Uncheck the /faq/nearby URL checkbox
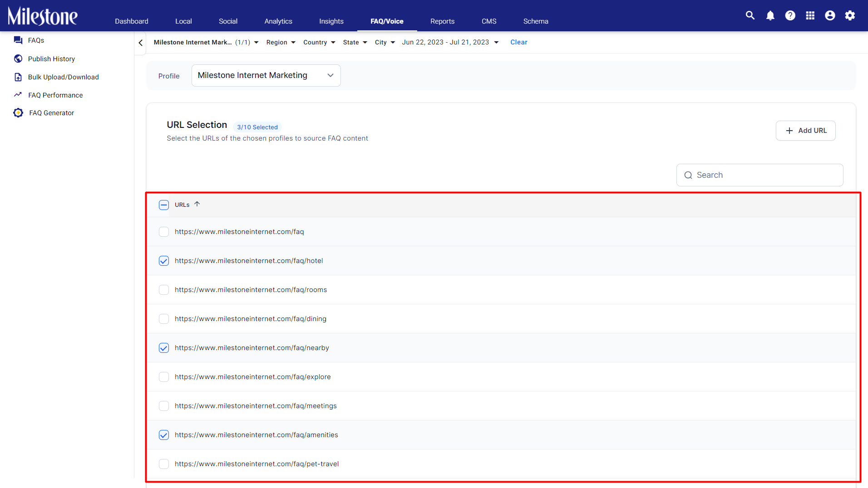 pos(164,348)
